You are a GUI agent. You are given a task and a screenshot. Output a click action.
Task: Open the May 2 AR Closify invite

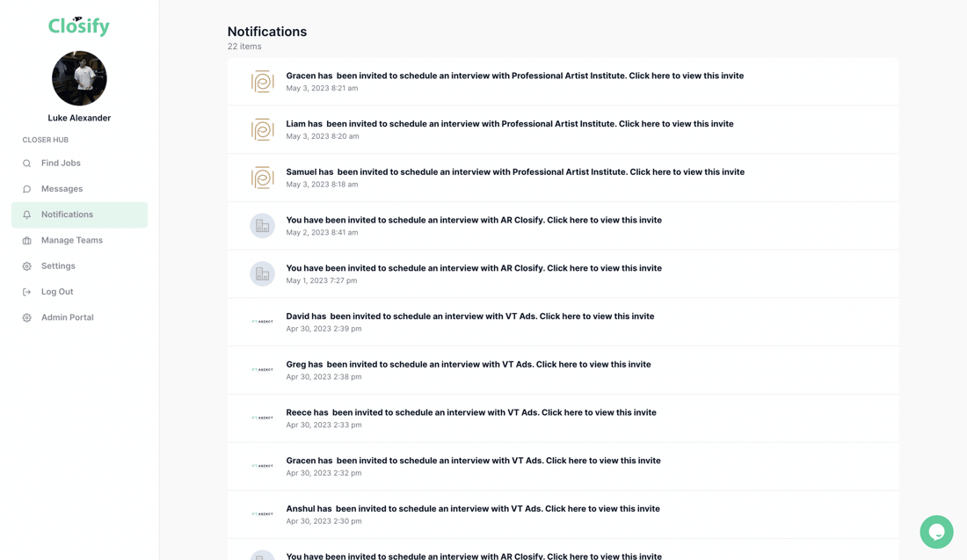tap(473, 221)
